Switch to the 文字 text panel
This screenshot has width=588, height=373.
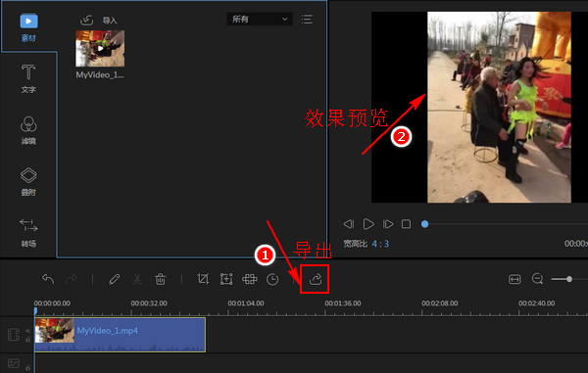coord(28,78)
